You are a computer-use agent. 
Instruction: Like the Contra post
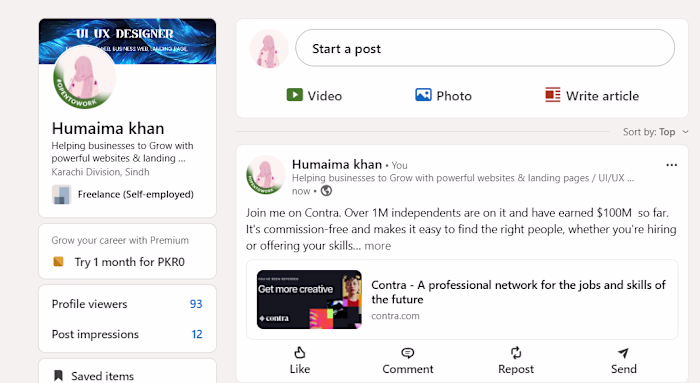(x=300, y=361)
